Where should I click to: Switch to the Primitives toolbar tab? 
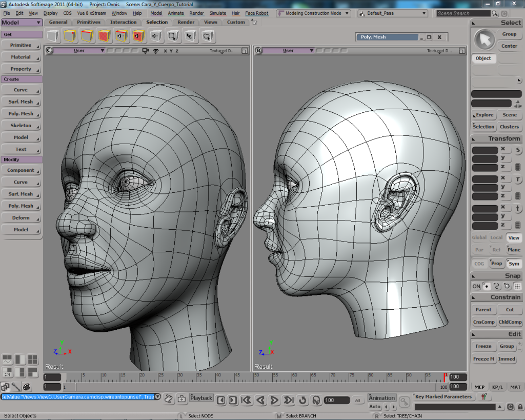tap(89, 22)
